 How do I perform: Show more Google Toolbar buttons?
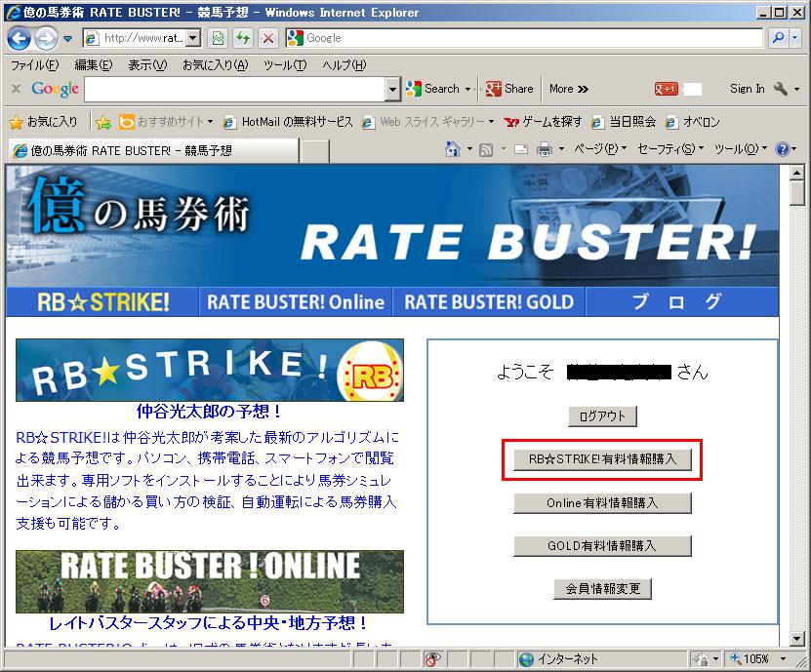[568, 89]
